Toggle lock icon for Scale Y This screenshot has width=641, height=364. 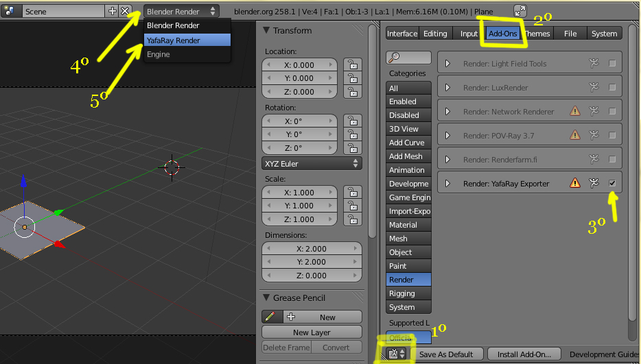click(352, 206)
